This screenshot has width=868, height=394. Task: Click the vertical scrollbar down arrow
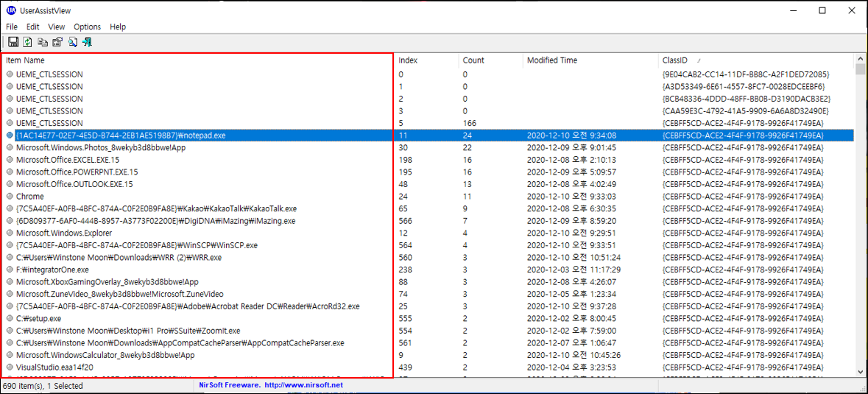[x=860, y=373]
